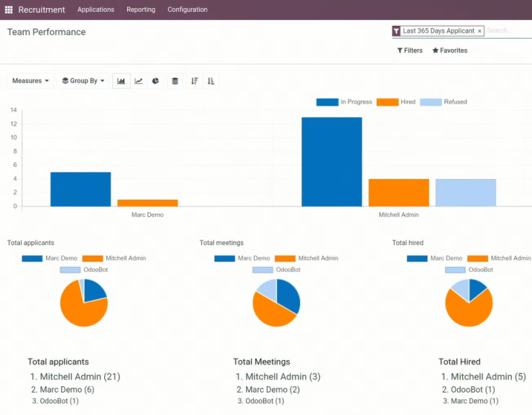Toggle Marc Demo legend in Total applicants pie
The height and width of the screenshot is (415, 532).
[50, 258]
